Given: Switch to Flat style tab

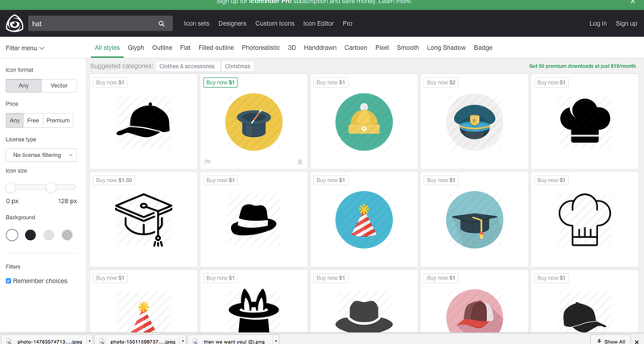Looking at the screenshot, I should click(x=185, y=48).
